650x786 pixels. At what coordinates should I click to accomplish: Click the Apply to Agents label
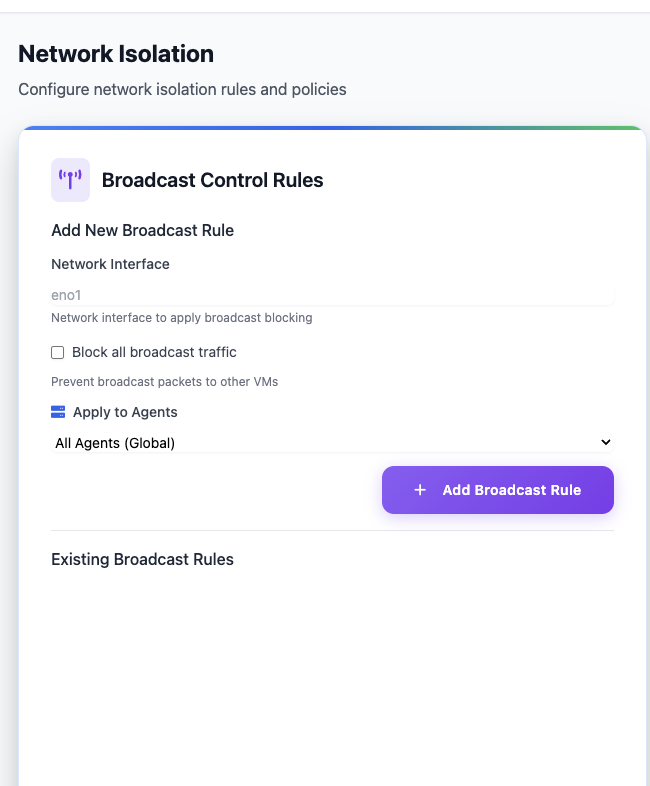coord(125,412)
